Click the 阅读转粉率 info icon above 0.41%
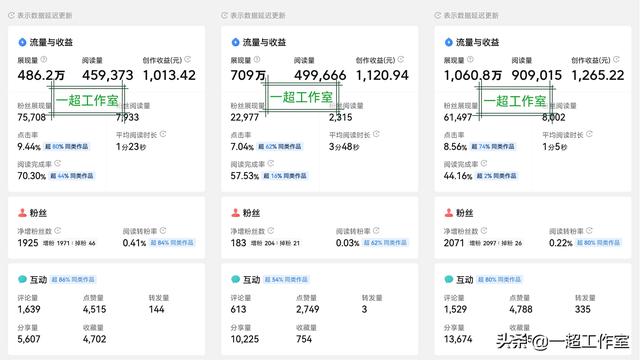 pyautogui.click(x=163, y=230)
